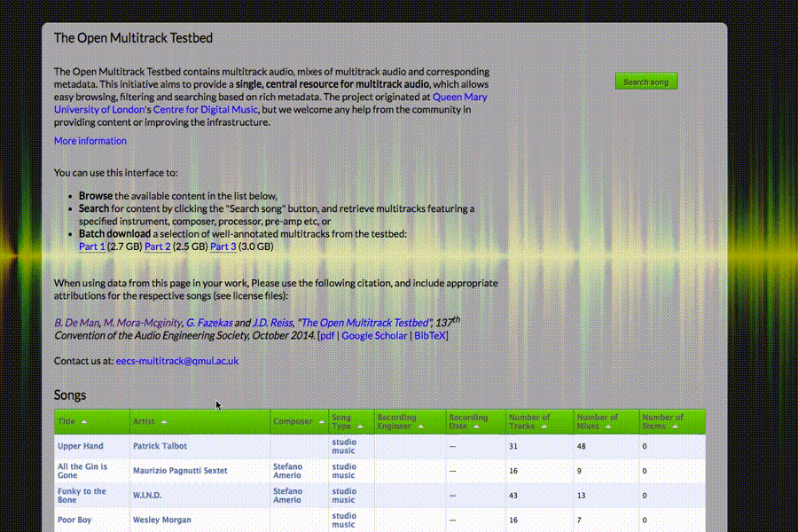Sort by Song Type arrow icon
This screenshot has width=798, height=532.
(x=360, y=426)
